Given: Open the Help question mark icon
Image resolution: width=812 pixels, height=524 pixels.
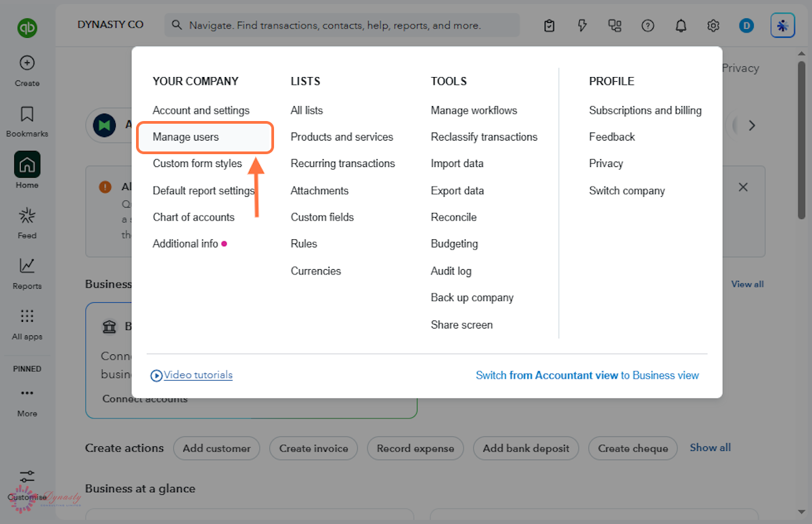Looking at the screenshot, I should click(x=648, y=26).
